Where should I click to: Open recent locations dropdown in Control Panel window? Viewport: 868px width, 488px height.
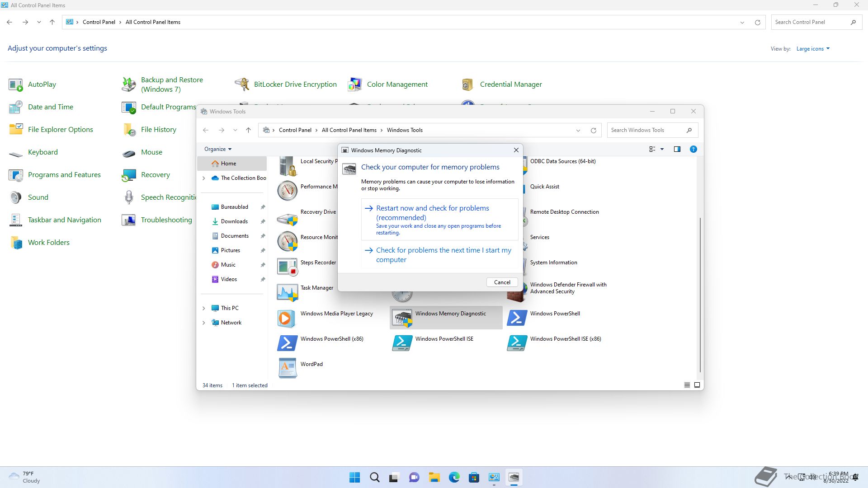tap(39, 22)
